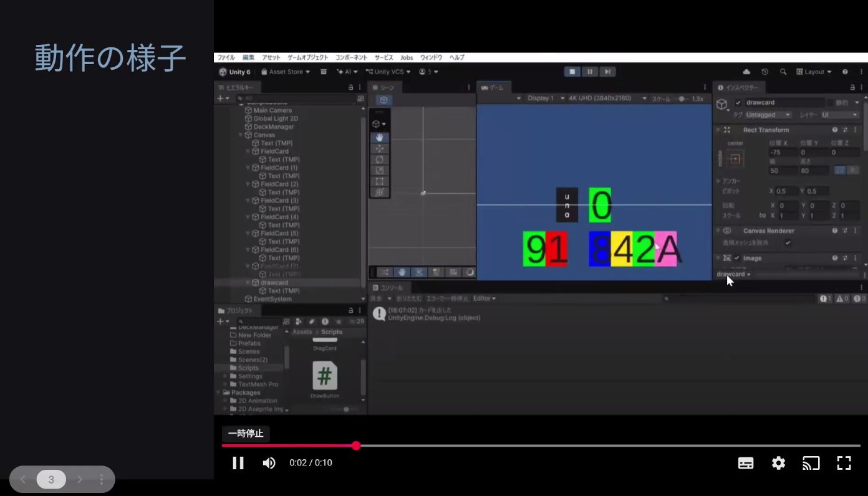Click the Unity search magnifier icon

[783, 72]
